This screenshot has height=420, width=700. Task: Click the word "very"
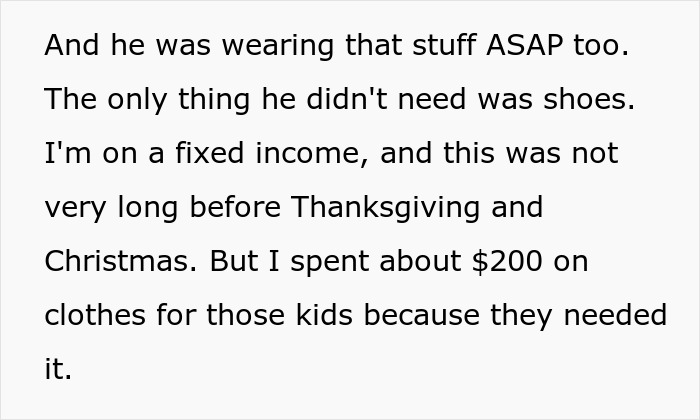pos(75,208)
